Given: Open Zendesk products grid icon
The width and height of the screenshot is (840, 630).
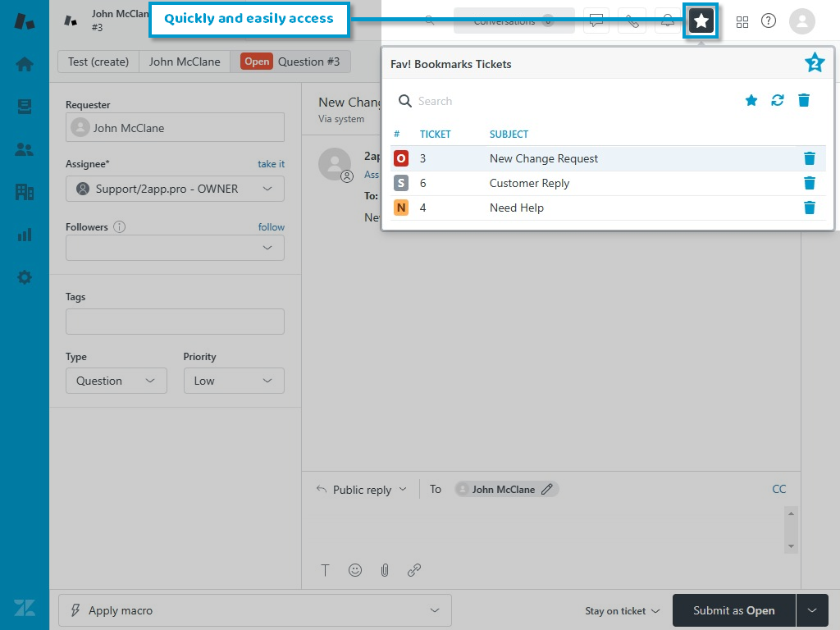Looking at the screenshot, I should click(x=742, y=21).
